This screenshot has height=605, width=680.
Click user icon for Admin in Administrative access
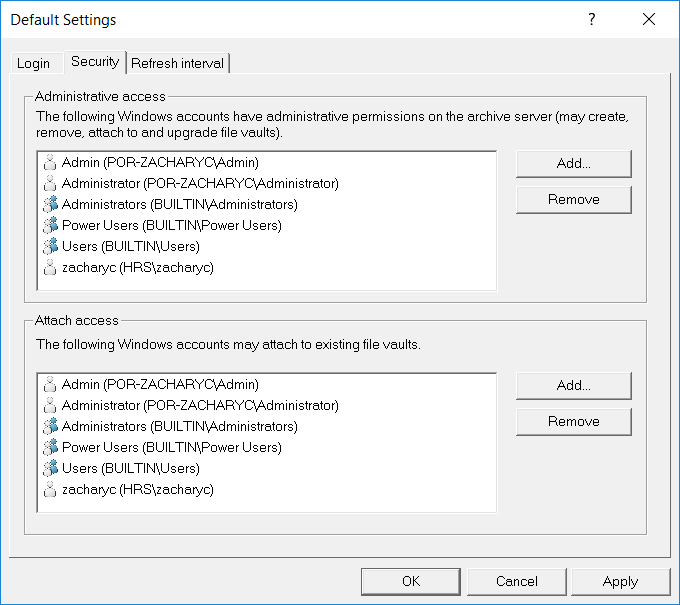[x=50, y=163]
